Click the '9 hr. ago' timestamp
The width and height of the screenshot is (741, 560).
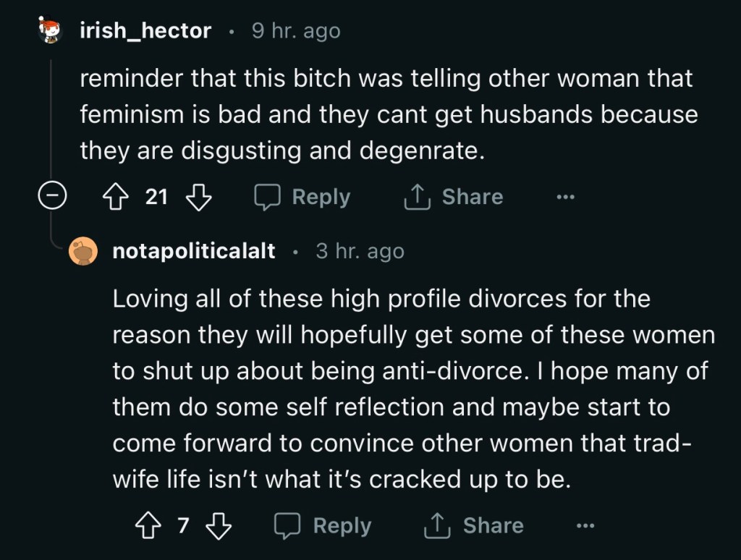(295, 31)
